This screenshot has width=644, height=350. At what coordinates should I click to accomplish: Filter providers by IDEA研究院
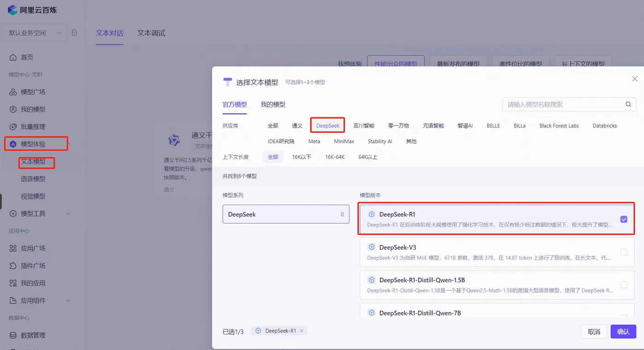pos(281,141)
